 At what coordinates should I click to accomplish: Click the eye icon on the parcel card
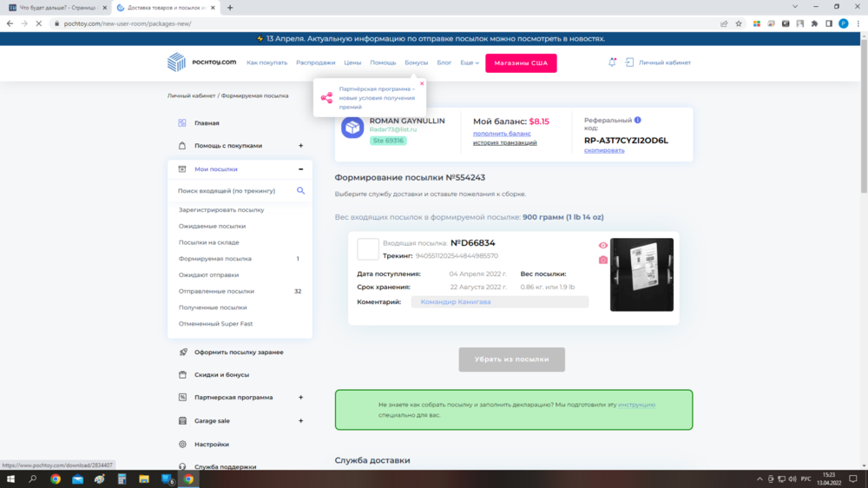coord(603,246)
